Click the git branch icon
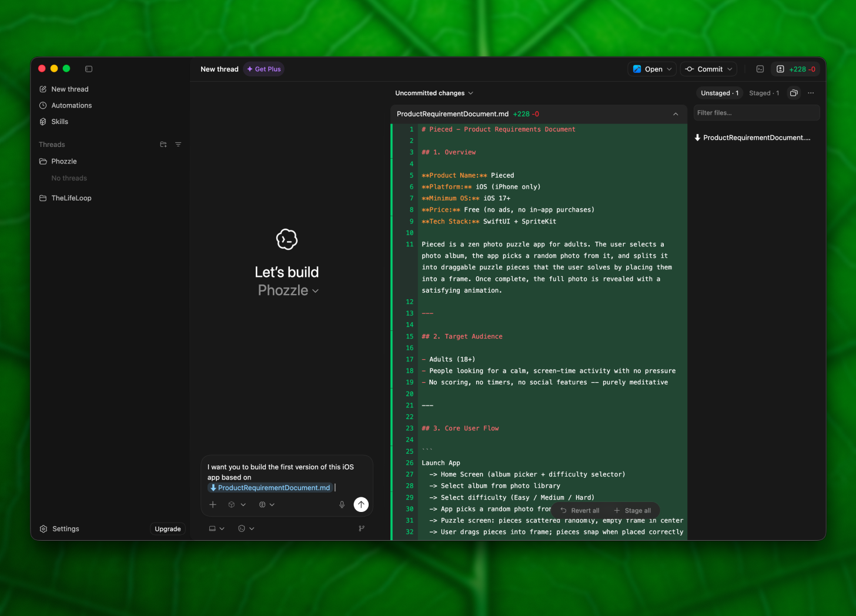Image resolution: width=856 pixels, height=616 pixels. [x=362, y=529]
